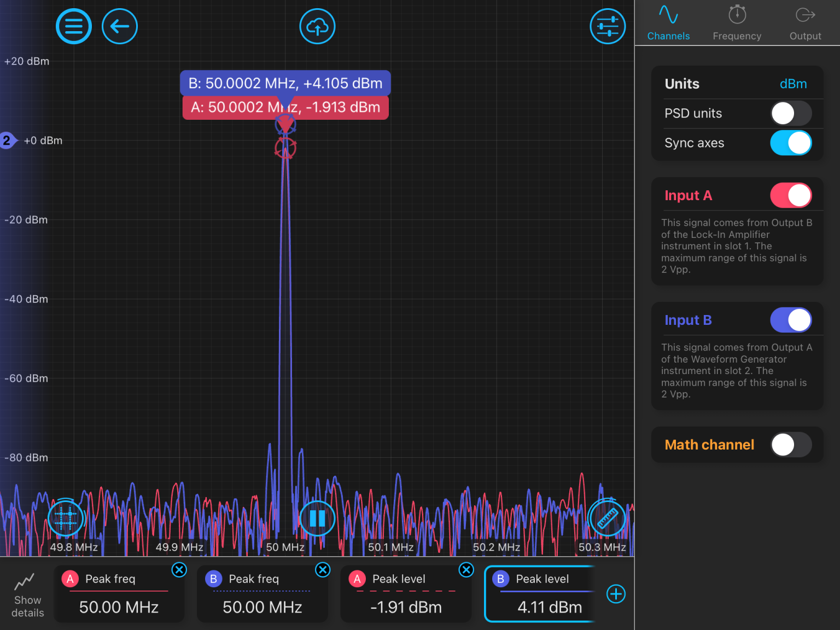Screen dimensions: 840x630
Task: Click the channel 2 axis marker badge
Action: point(7,141)
